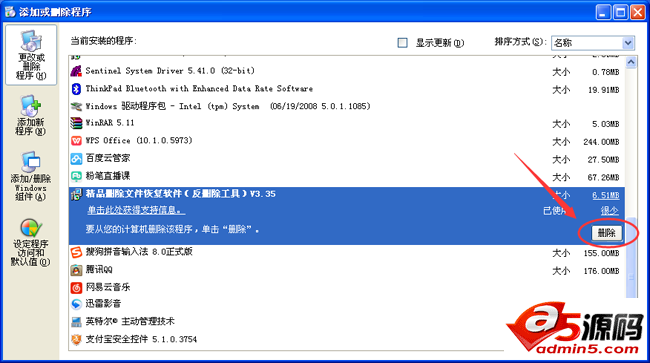
Task: Select Windows 驱动程序包 - Intel (tpm) System
Action: 347,106
